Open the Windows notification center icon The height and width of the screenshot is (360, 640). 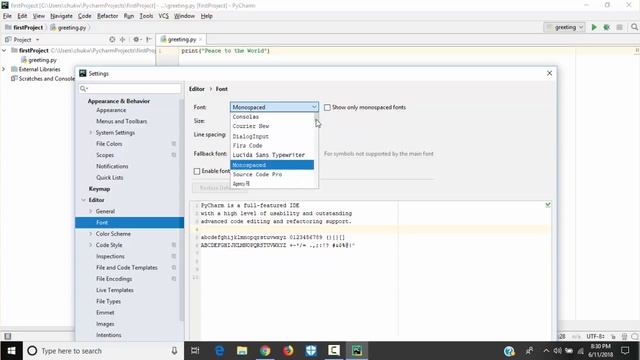point(625,351)
